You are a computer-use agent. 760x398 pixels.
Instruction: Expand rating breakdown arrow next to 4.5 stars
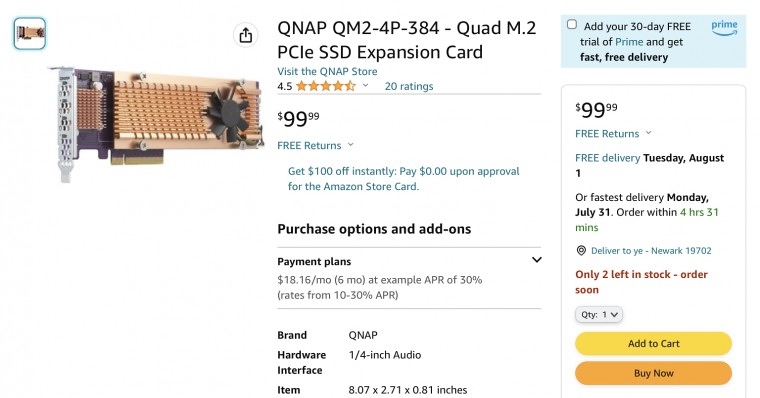365,86
